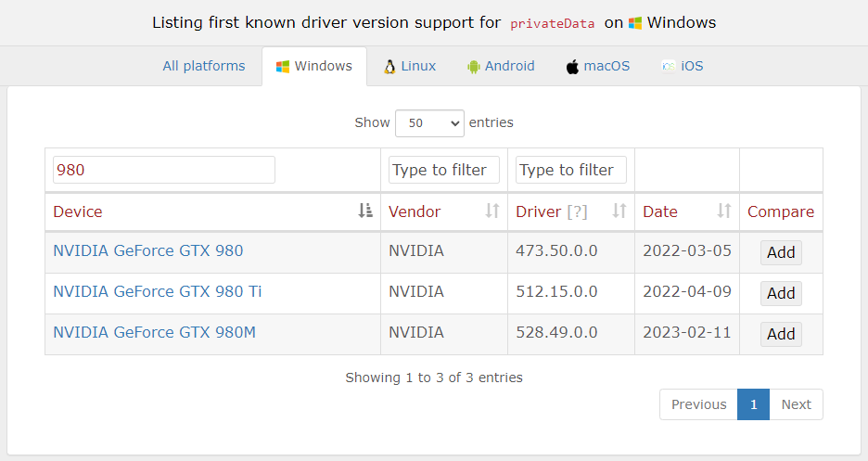Click the iOS platform icon
This screenshot has width=868, height=461.
pyautogui.click(x=669, y=67)
